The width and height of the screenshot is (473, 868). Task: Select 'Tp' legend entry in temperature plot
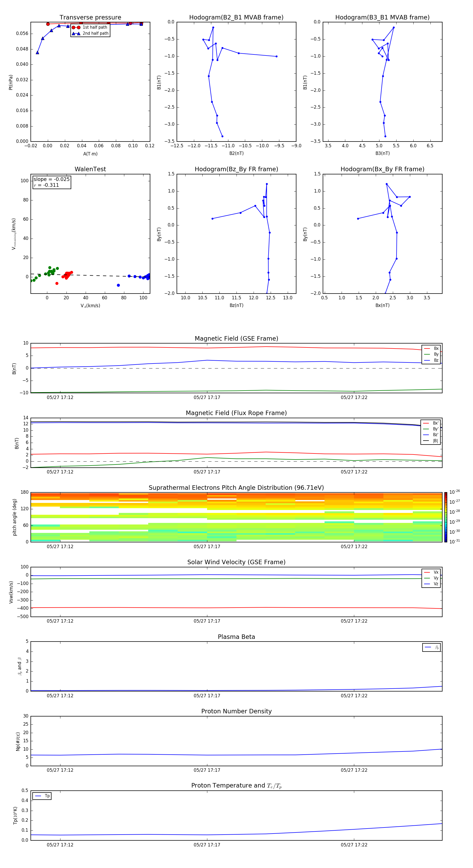point(42,796)
